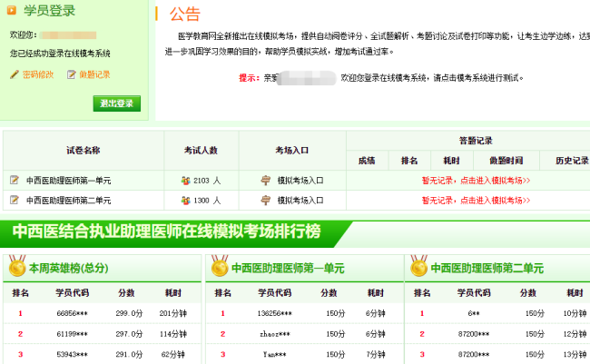This screenshot has width=590, height=364.
Task: Open the 做题记录 link
Action: pos(94,74)
